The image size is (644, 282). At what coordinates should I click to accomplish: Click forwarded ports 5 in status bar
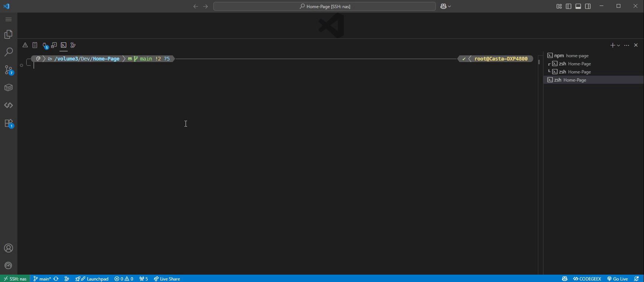point(144,279)
